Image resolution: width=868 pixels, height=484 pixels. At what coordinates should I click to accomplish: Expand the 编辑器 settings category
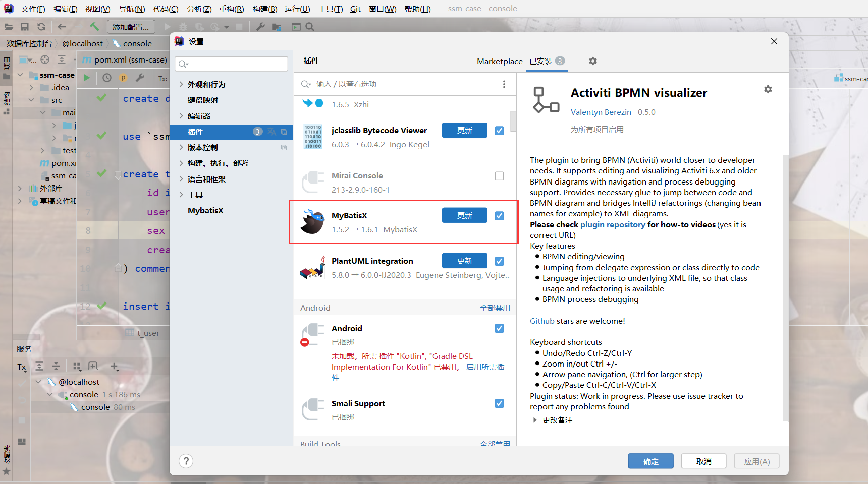point(181,116)
